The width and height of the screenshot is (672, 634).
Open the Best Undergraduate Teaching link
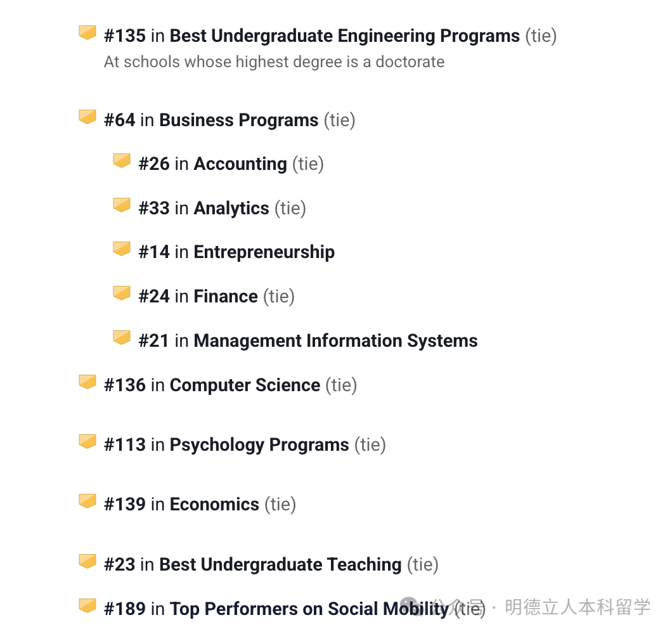(280, 565)
